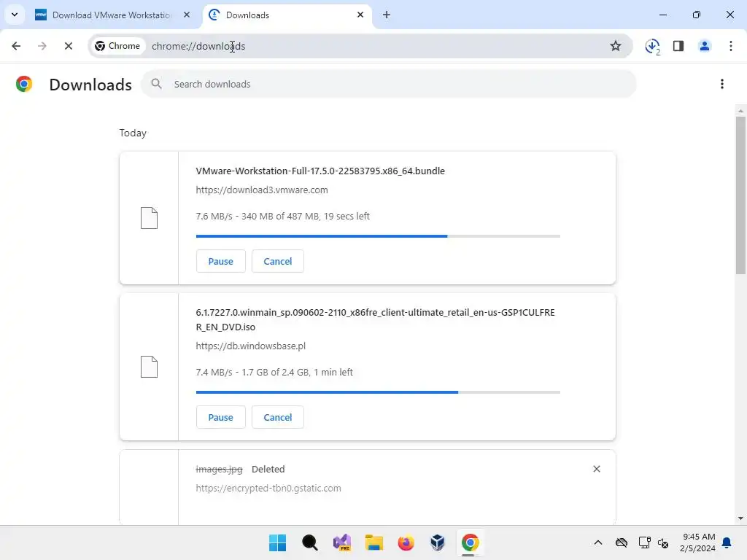Click the page vertical scrollbar thumb

point(740,195)
